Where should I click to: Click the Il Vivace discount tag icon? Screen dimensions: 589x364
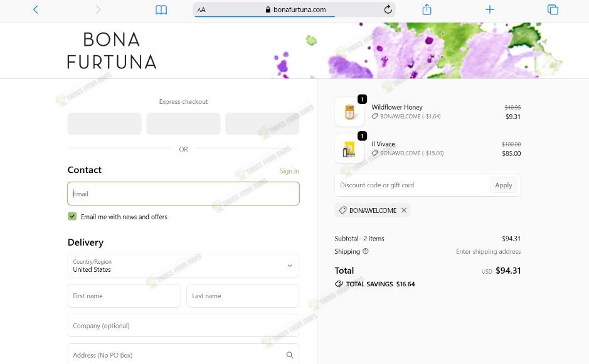[x=374, y=153]
